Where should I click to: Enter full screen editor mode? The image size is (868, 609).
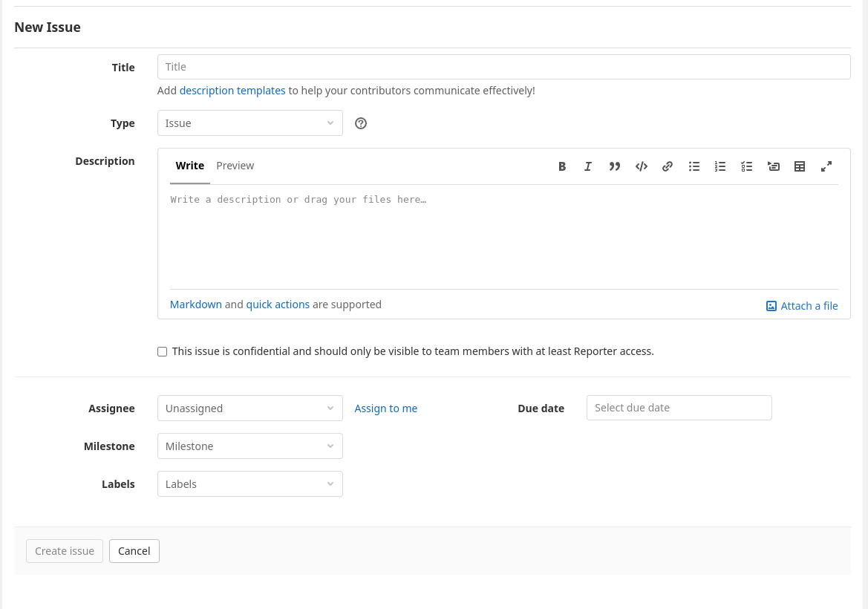tap(826, 166)
